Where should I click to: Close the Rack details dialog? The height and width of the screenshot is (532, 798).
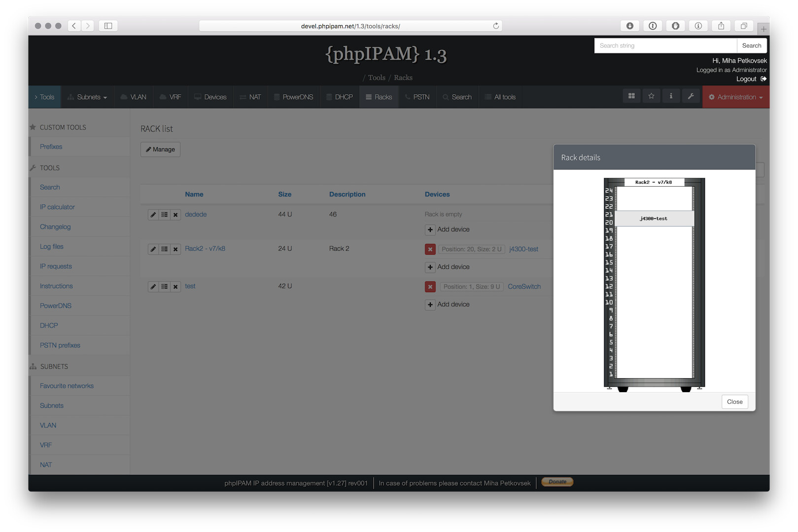[x=734, y=401]
